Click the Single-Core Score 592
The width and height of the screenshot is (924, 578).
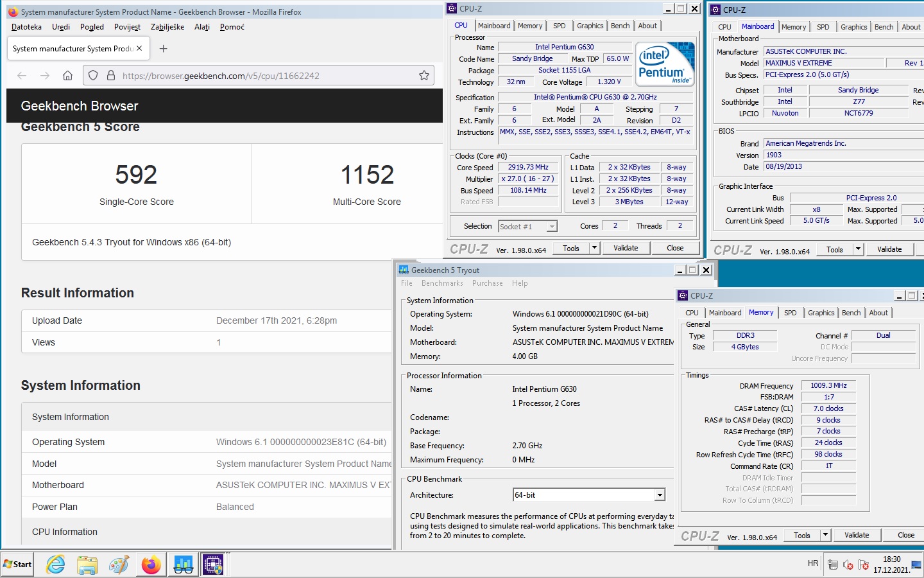click(x=136, y=175)
